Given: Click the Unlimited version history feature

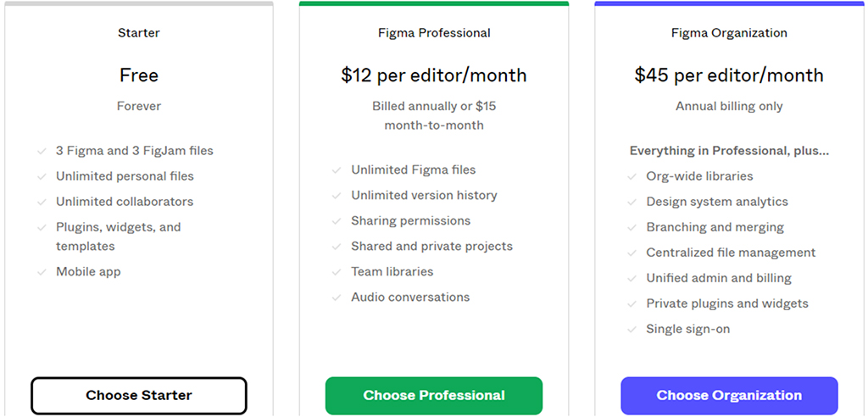Looking at the screenshot, I should (424, 195).
